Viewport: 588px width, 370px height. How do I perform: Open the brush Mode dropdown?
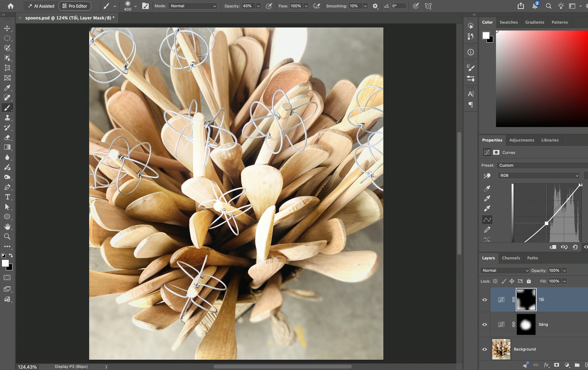(193, 6)
